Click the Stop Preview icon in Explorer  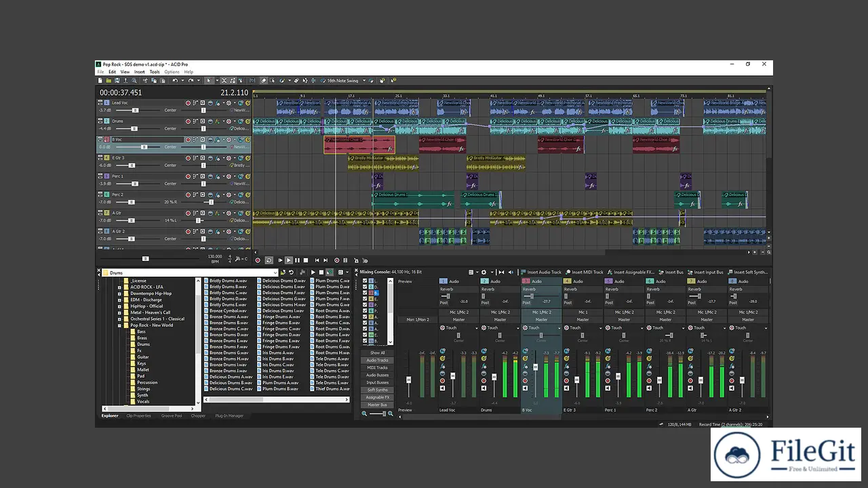pos(321,272)
